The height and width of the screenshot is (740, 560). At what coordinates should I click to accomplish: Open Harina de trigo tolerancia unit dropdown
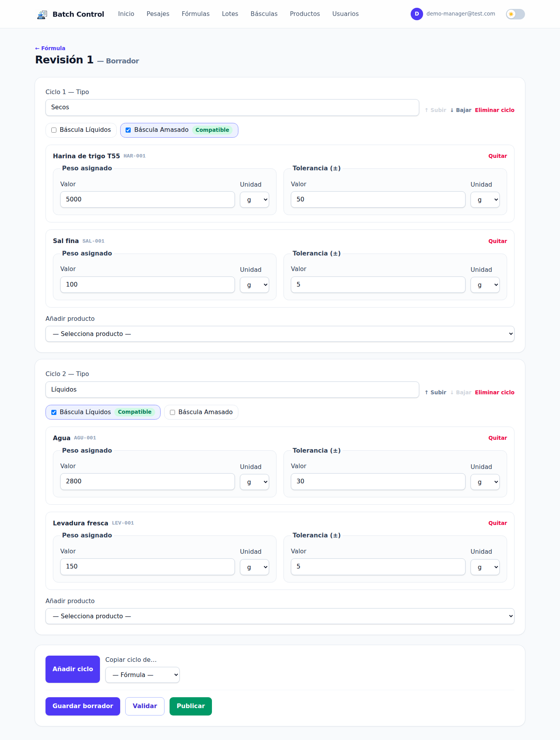point(485,200)
